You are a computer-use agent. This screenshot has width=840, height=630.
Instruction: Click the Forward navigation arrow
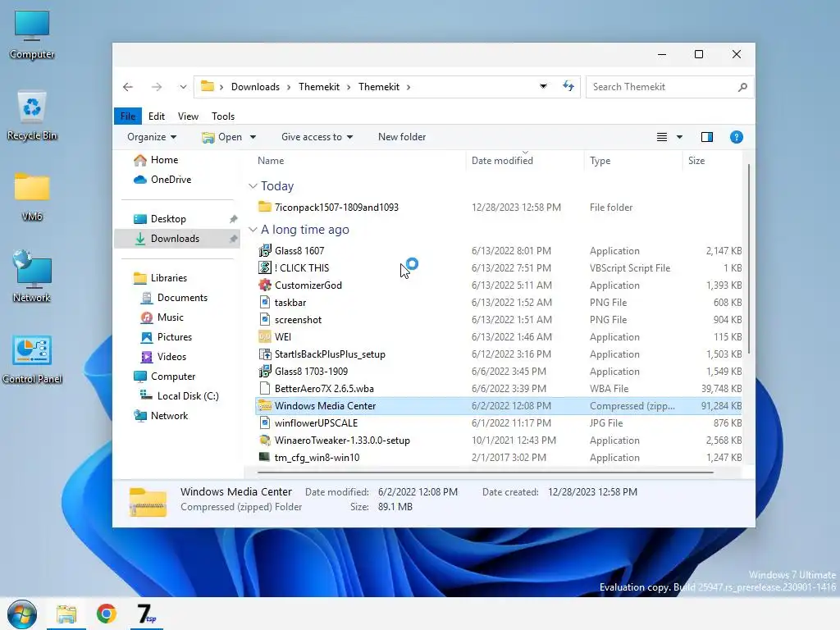(157, 87)
